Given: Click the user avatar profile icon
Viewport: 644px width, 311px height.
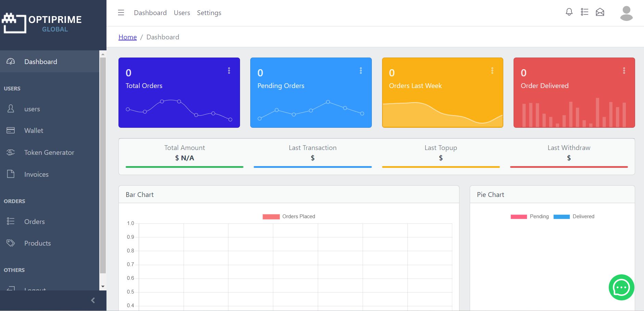Looking at the screenshot, I should pos(626,13).
